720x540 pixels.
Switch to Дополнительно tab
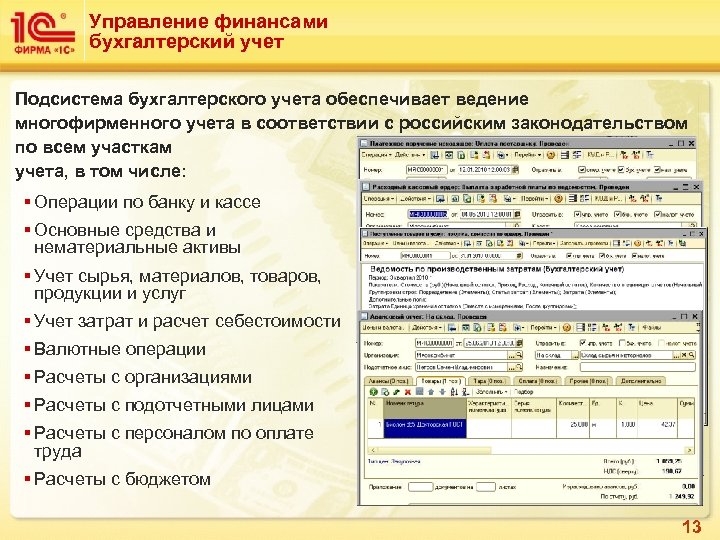coord(641,381)
